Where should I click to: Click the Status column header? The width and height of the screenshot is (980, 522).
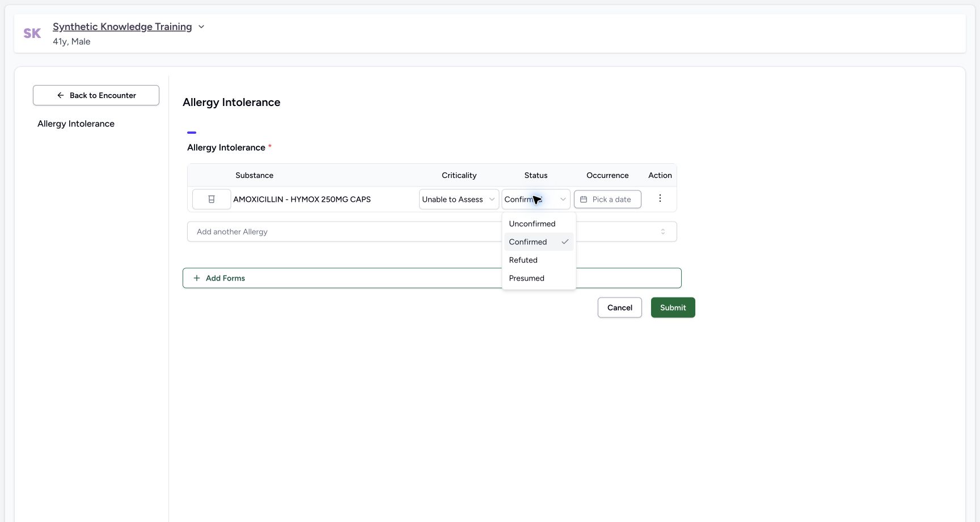[x=536, y=176]
